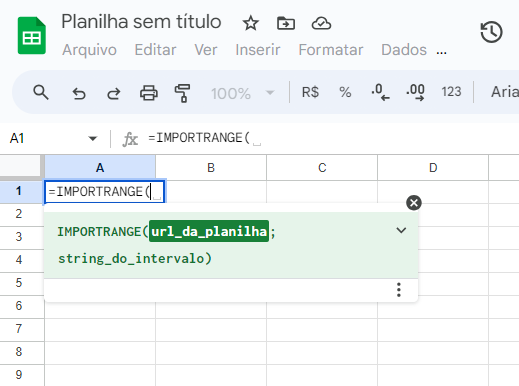Format as percent

coord(345,92)
